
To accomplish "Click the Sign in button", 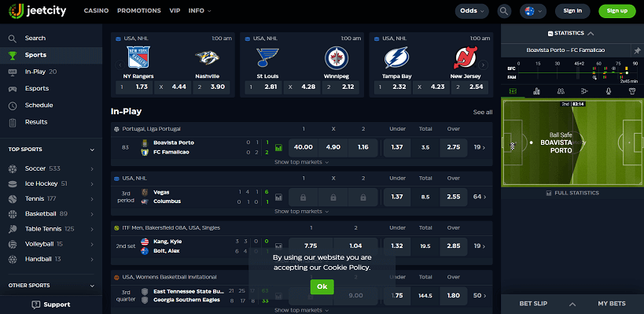I will [572, 11].
